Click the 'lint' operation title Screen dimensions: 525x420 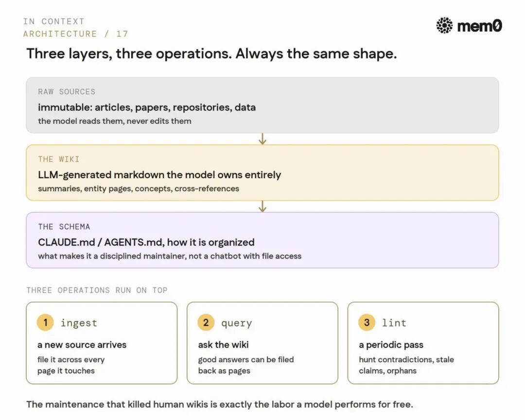(x=394, y=323)
